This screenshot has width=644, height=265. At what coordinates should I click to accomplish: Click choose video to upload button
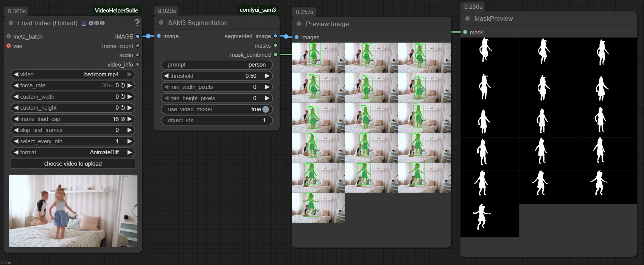[x=73, y=164]
